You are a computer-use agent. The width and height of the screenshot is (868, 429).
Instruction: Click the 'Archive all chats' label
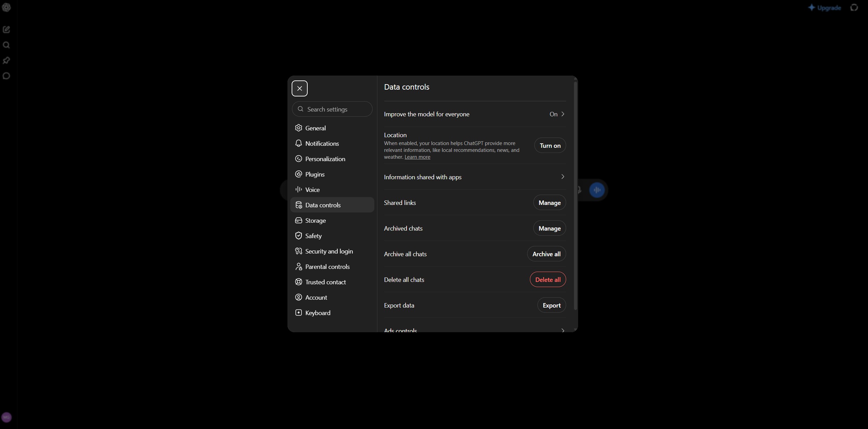(405, 254)
